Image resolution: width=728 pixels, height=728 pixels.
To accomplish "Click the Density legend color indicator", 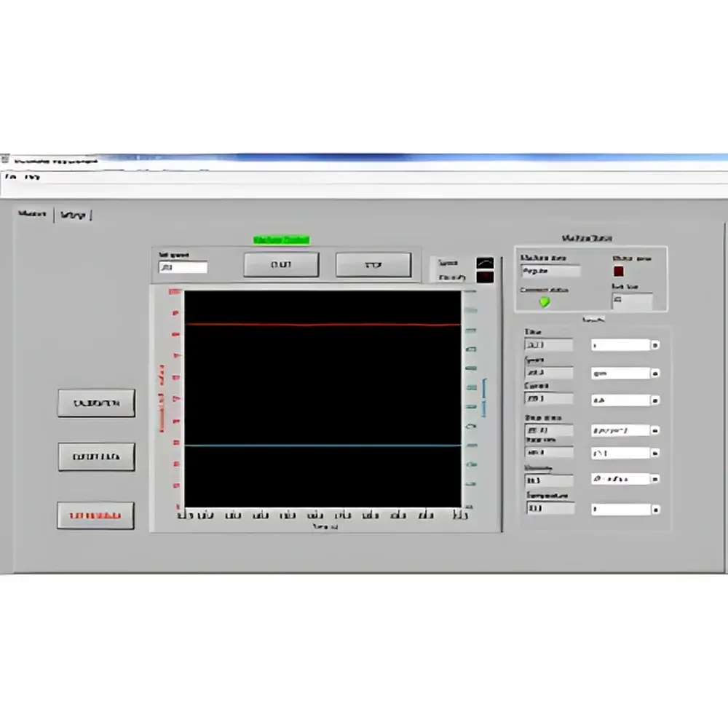I will [483, 278].
